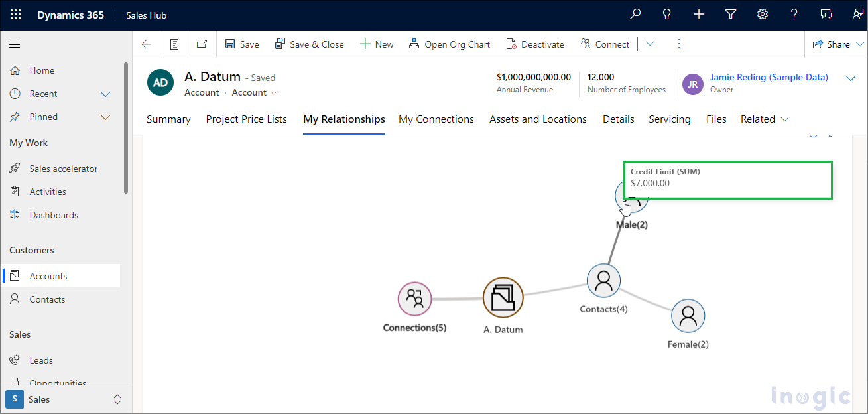
Task: Click the Share button
Action: [832, 44]
